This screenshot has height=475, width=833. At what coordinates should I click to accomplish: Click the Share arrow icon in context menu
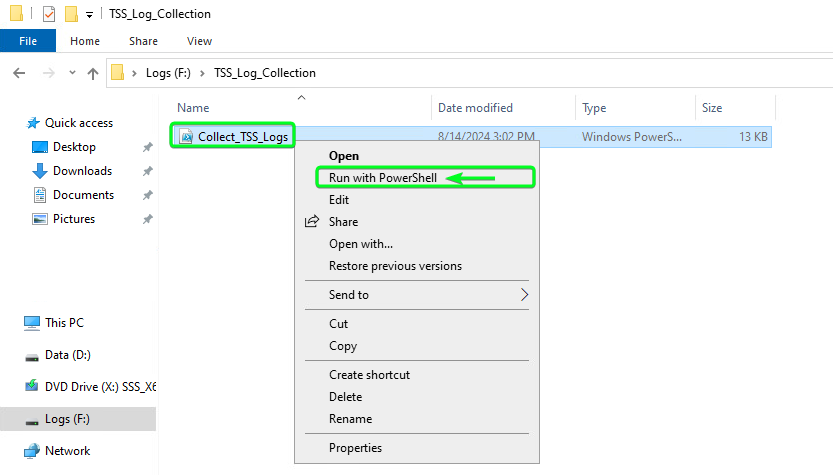coord(312,221)
